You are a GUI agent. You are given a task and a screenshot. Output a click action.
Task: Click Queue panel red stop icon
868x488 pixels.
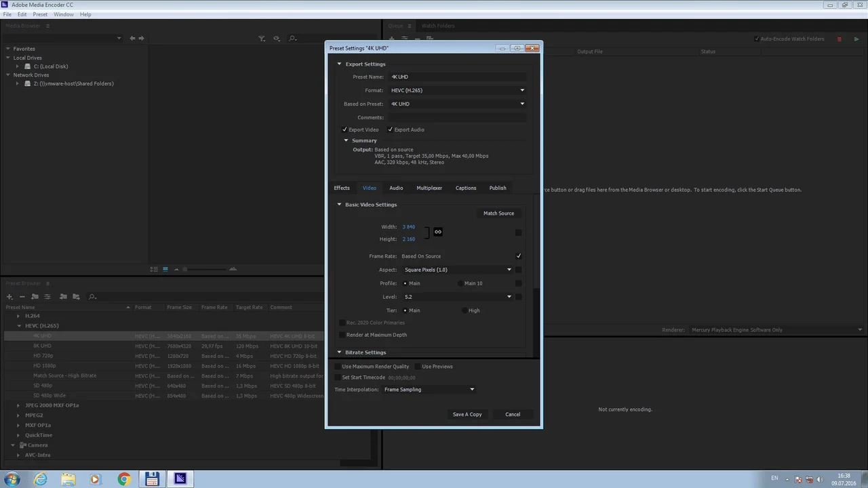tap(839, 39)
